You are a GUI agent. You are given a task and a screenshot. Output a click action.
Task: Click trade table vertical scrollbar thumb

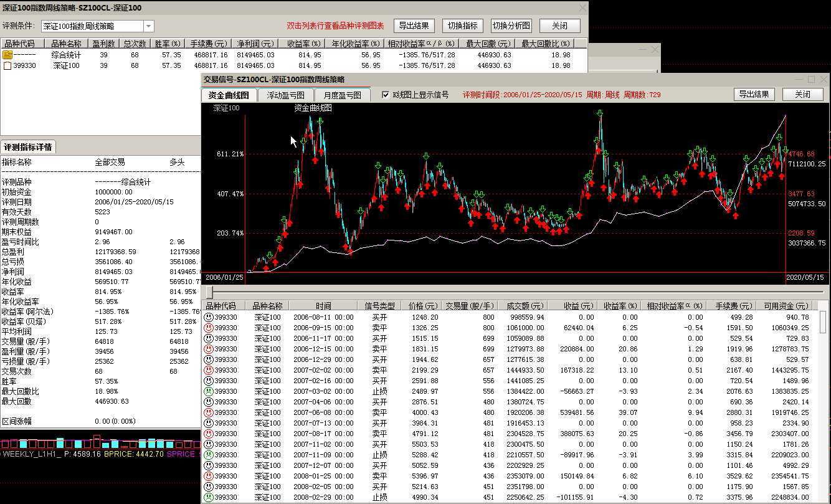pyautogui.click(x=824, y=323)
